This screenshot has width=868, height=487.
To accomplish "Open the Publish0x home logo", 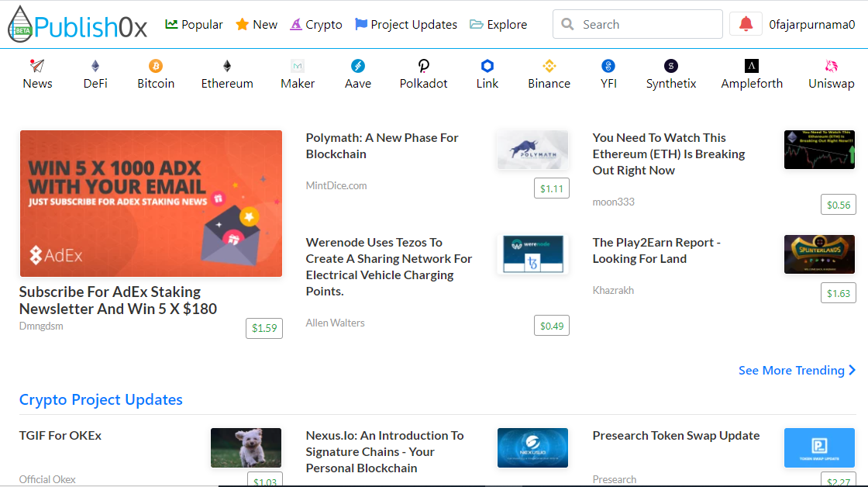I will coord(77,24).
